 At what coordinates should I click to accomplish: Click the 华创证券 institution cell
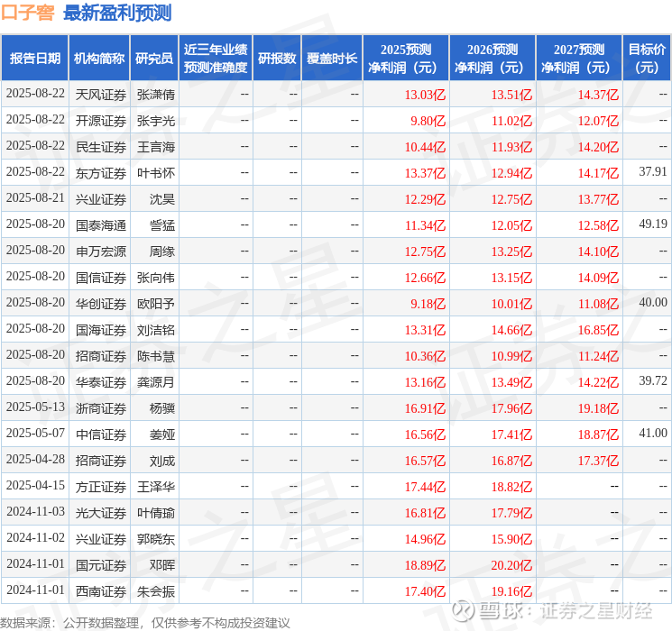pyautogui.click(x=101, y=304)
